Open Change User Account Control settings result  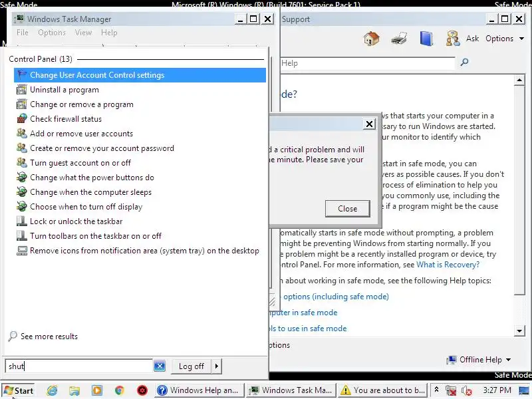(x=140, y=75)
